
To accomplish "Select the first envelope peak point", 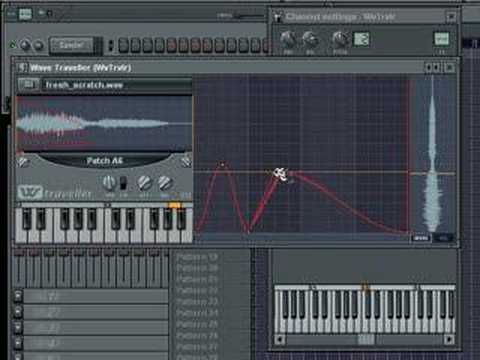I will click(223, 164).
